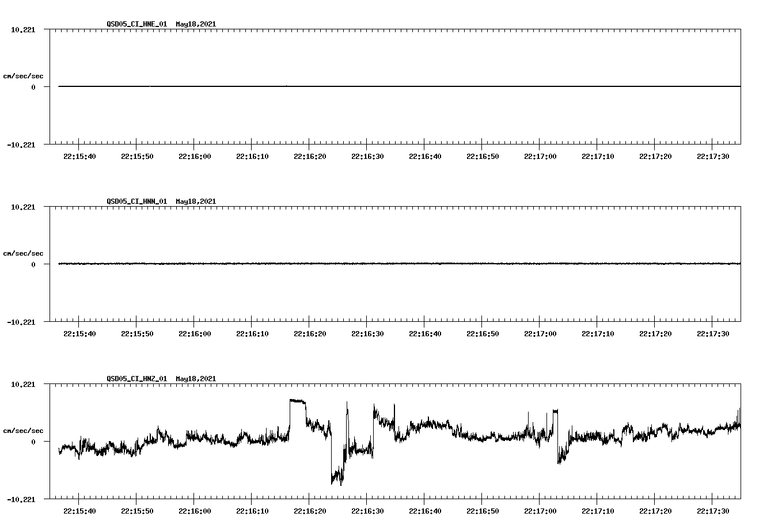Click the 22:17:30 tick label on bottom plot
Screen dimensions: 782x532
(713, 511)
